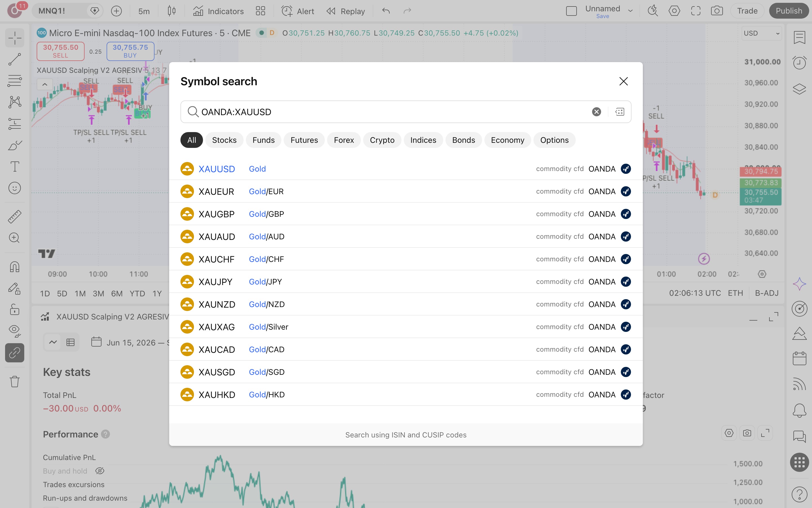Viewport: 812px width, 508px height.
Task: Open chart settings hexagon icon
Action: click(674, 11)
